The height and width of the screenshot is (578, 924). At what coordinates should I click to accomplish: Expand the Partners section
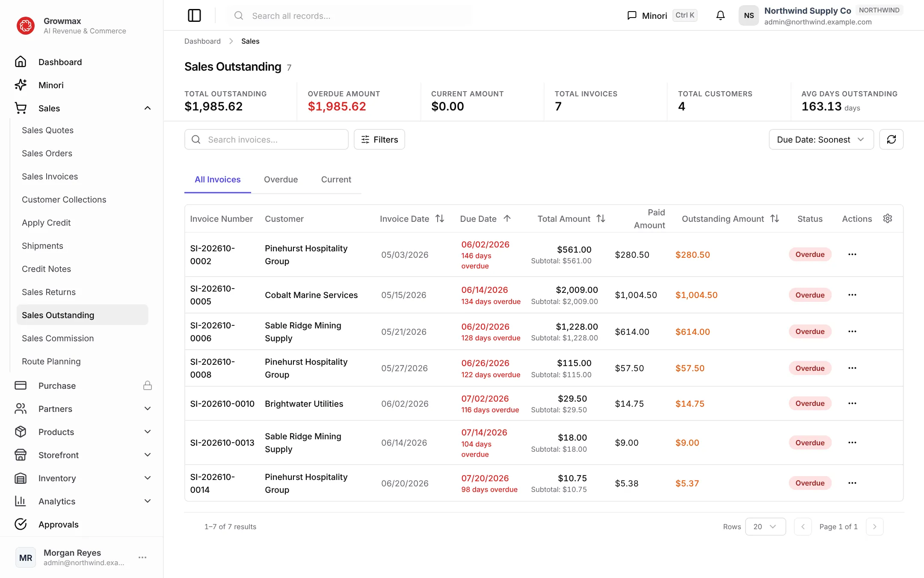(148, 409)
